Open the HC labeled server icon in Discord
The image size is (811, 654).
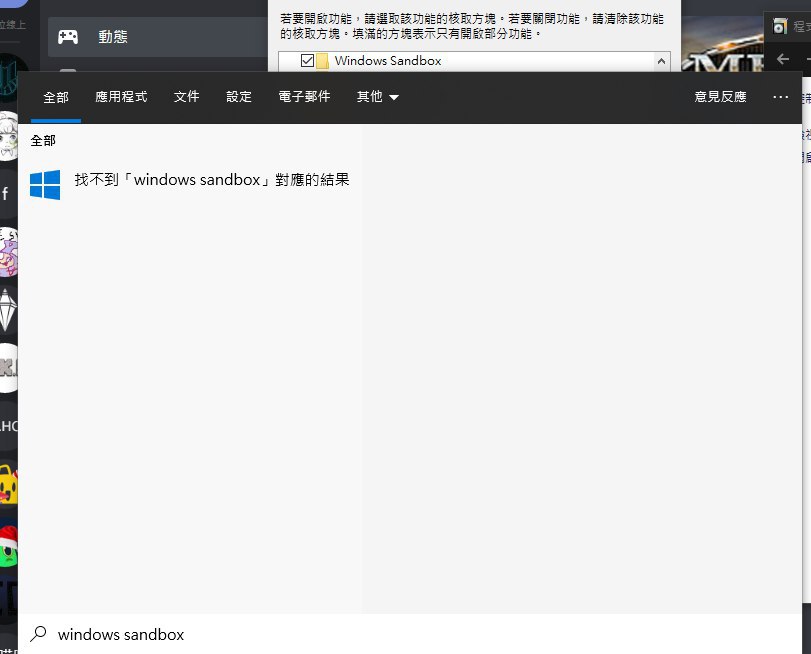click(x=8, y=426)
